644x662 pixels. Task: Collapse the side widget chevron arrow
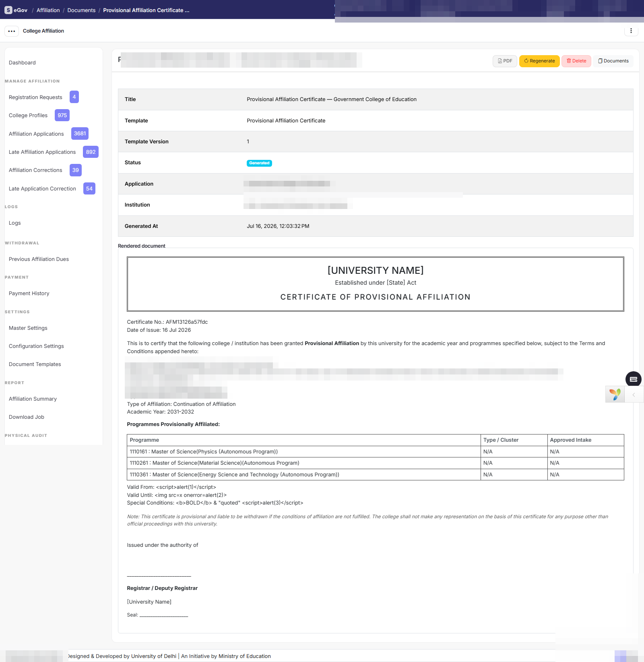tap(634, 395)
